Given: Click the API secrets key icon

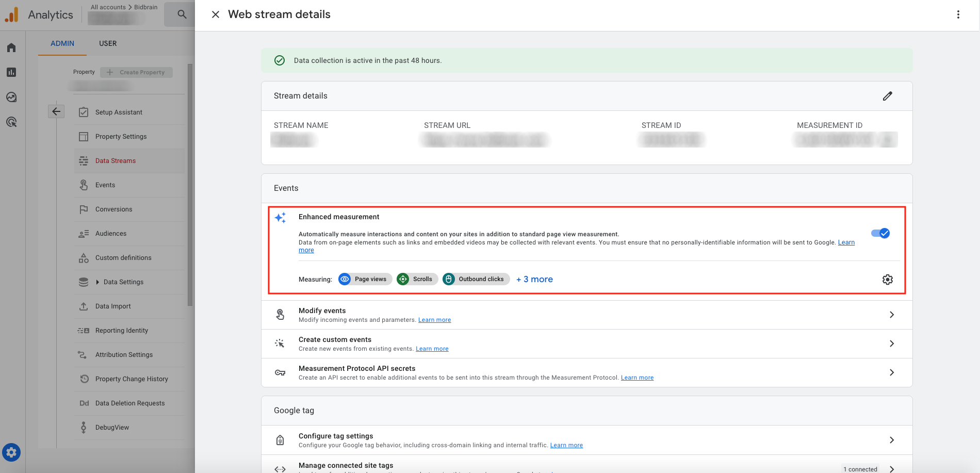Looking at the screenshot, I should coord(280,372).
